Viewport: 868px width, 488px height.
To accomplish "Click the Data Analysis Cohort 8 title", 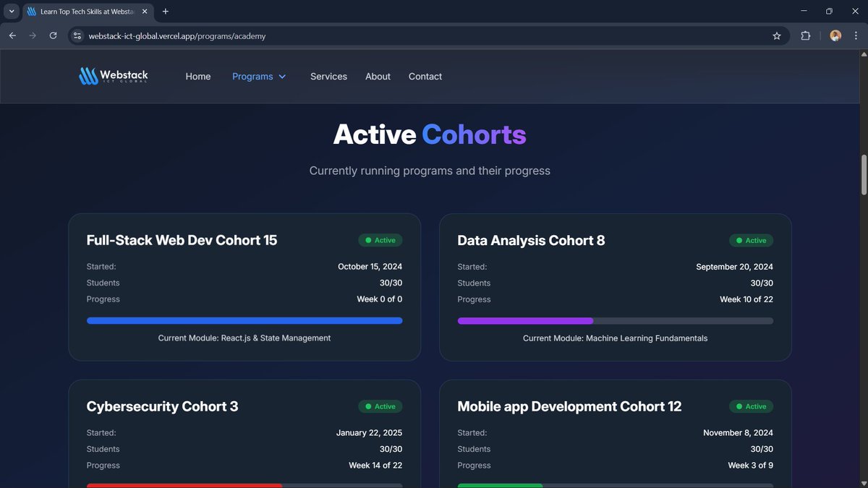I will (531, 240).
